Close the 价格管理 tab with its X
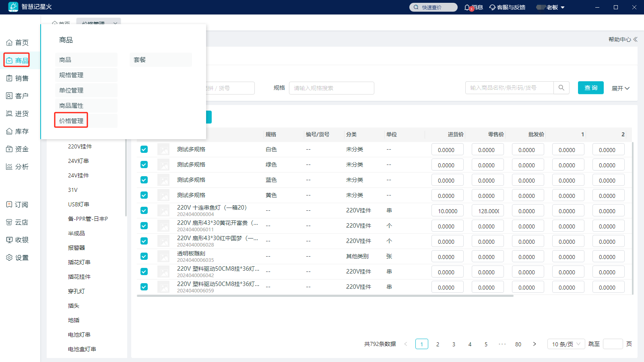 coord(115,23)
